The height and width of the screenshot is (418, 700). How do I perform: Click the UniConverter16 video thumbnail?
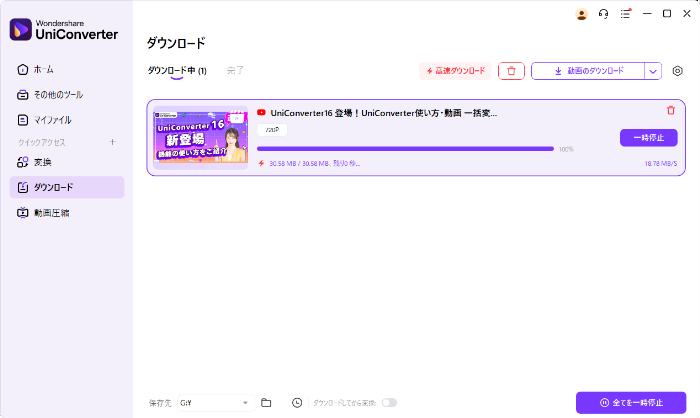coord(200,138)
